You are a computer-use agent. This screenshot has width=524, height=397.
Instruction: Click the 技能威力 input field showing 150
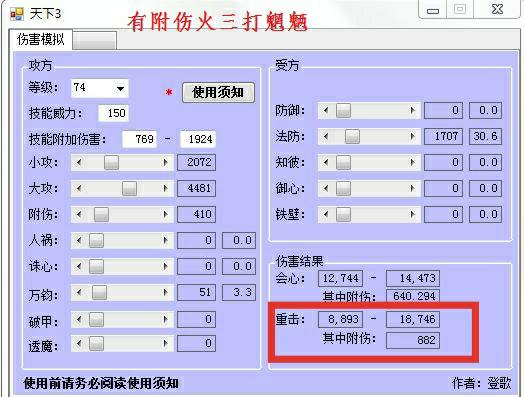pyautogui.click(x=113, y=113)
